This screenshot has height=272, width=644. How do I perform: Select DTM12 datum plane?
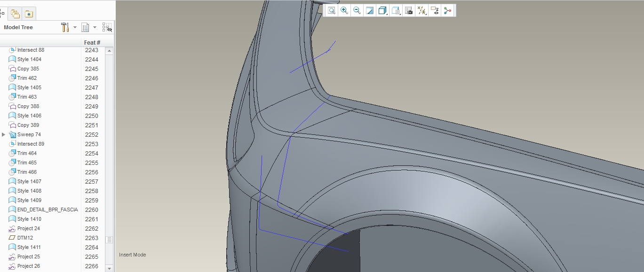(x=25, y=238)
